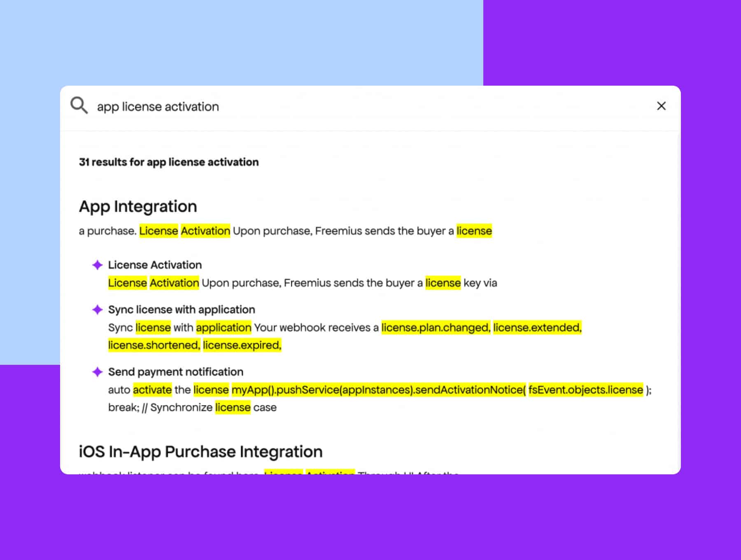Viewport: 741px width, 560px height.
Task: Click sparkle icon beside License Activation
Action: 98,265
